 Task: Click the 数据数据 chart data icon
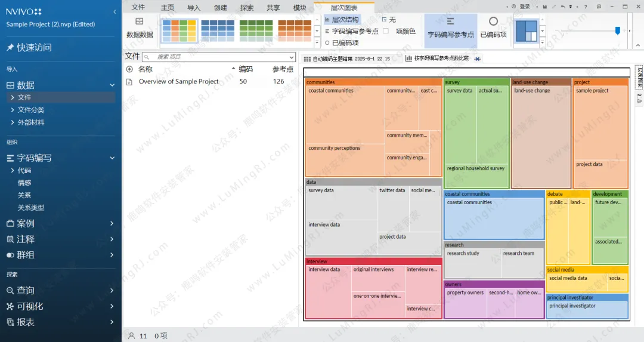pyautogui.click(x=140, y=22)
